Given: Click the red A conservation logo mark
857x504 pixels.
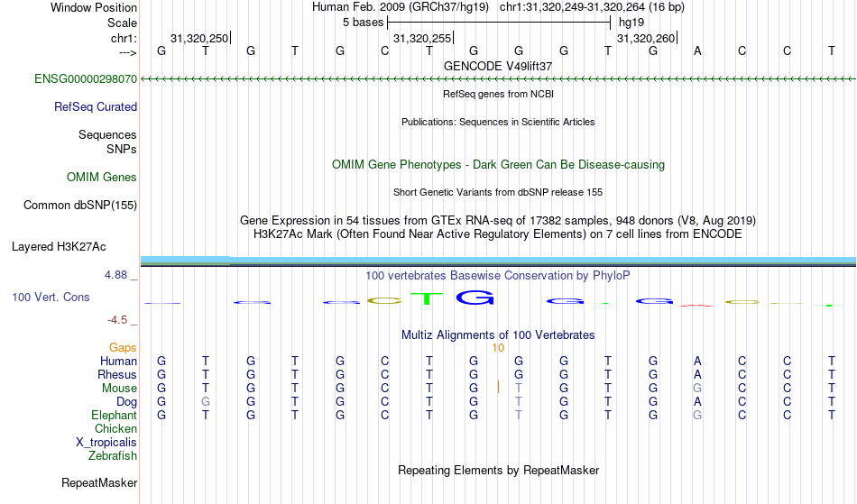Looking at the screenshot, I should point(696,306).
